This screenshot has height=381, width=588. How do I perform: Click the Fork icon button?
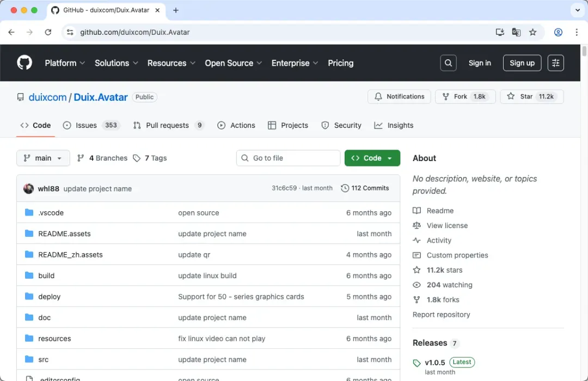(x=446, y=96)
